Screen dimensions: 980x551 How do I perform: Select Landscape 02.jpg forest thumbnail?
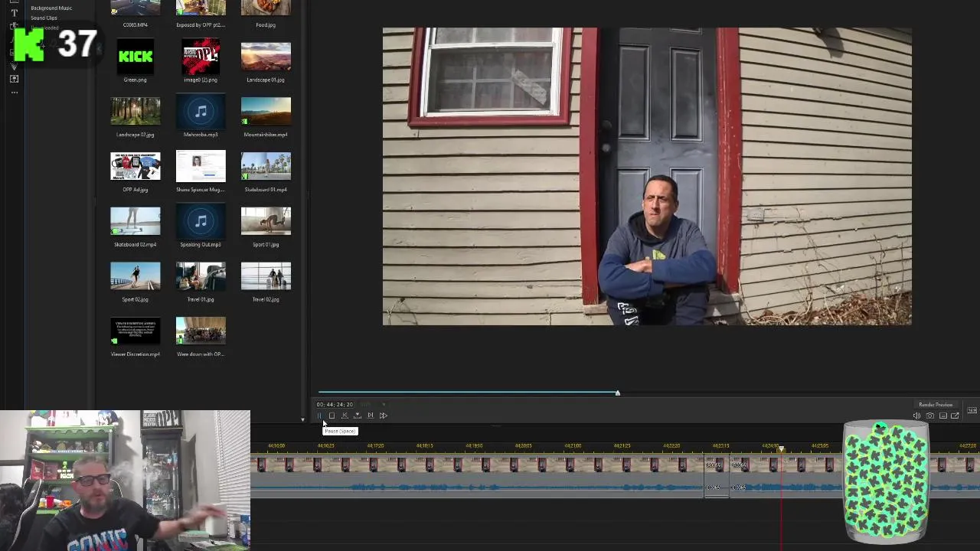pyautogui.click(x=136, y=111)
